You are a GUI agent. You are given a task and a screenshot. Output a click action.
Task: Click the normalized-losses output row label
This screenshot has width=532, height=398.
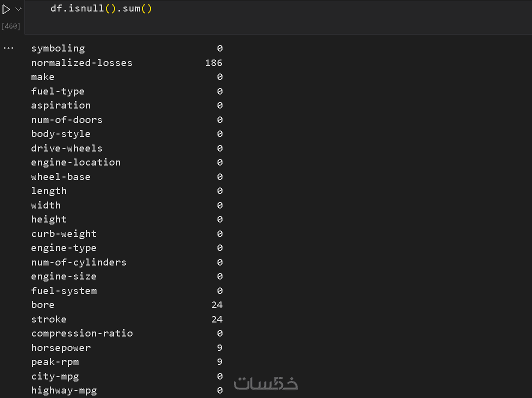(x=81, y=63)
